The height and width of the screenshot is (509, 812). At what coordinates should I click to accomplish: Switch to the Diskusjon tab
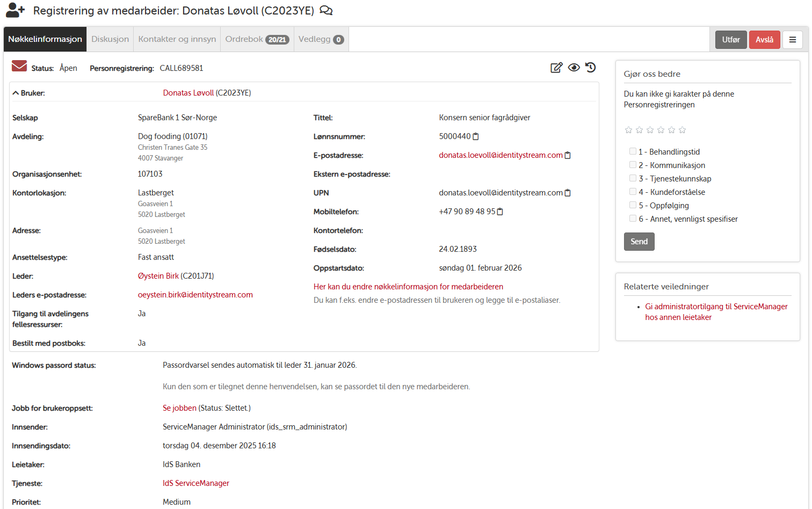[110, 39]
